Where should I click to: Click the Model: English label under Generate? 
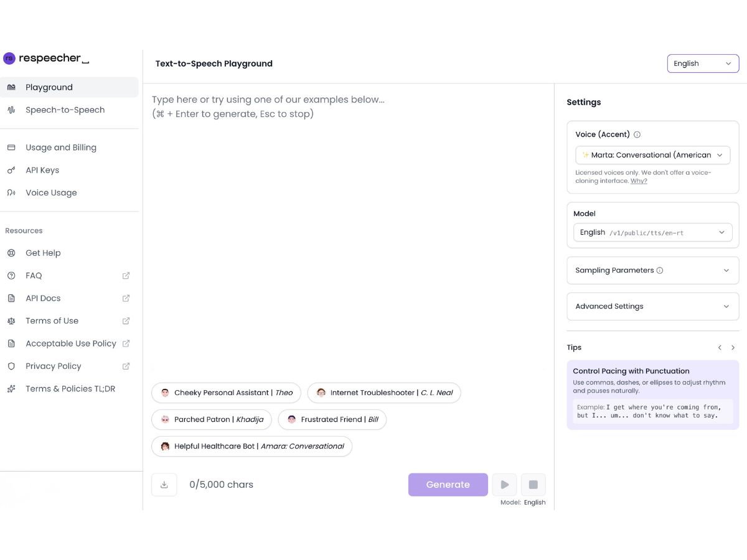(523, 502)
